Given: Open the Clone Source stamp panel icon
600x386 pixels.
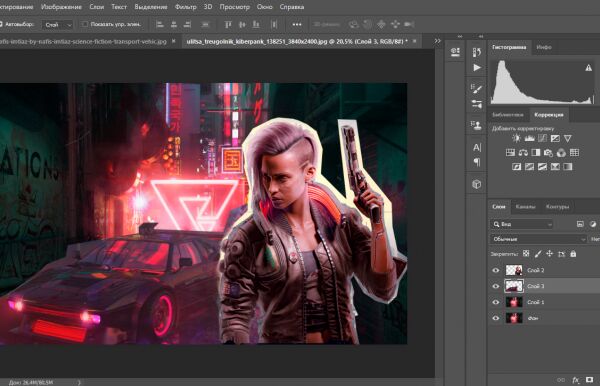Looking at the screenshot, I should (x=477, y=125).
